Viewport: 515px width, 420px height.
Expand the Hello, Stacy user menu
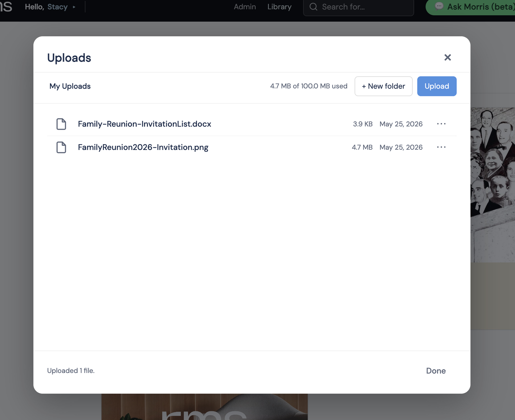(50, 7)
